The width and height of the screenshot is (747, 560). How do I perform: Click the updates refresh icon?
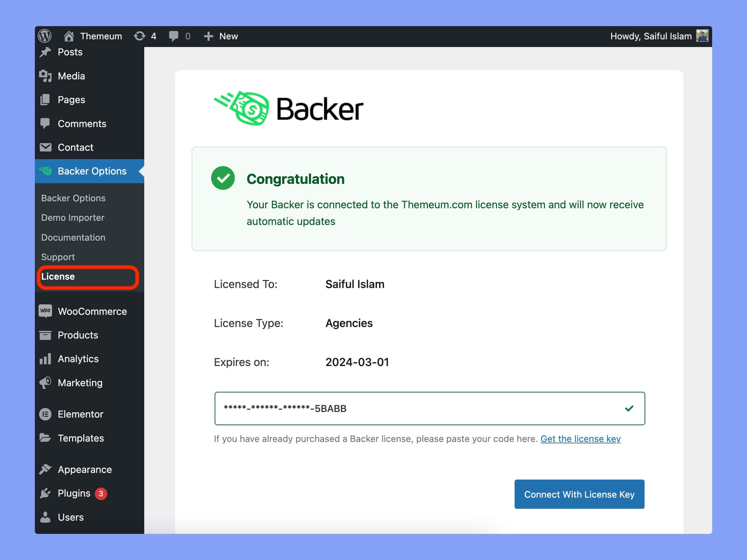[x=139, y=36]
